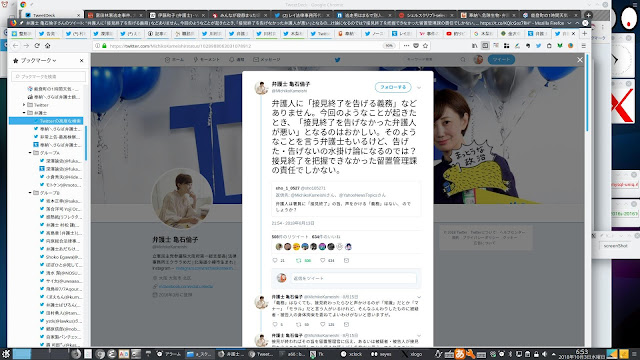Open the Firefox home page

[47, 46]
